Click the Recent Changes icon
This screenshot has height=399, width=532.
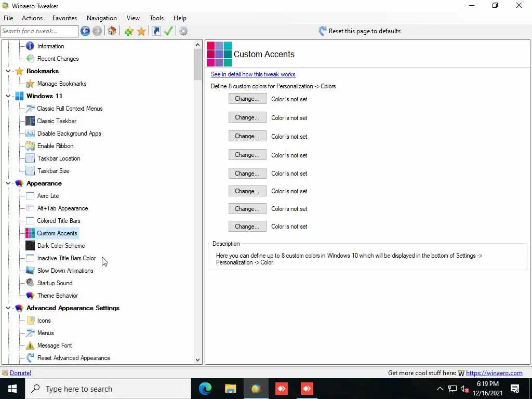point(30,58)
